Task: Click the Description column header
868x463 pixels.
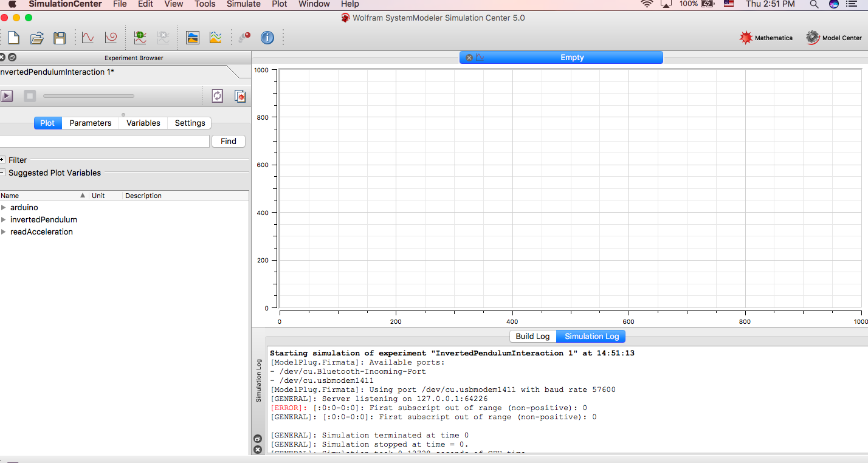Action: click(x=185, y=196)
